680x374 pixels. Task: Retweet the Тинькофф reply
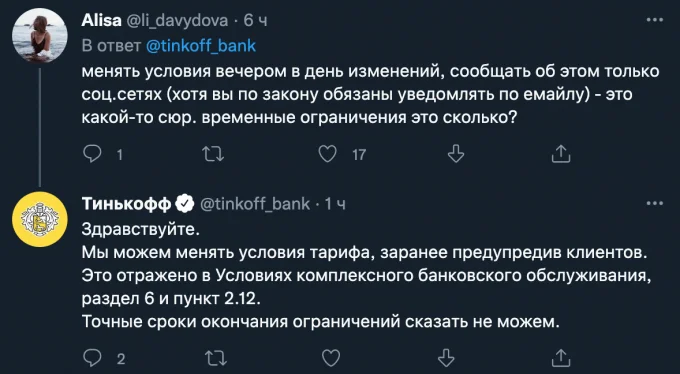216,358
